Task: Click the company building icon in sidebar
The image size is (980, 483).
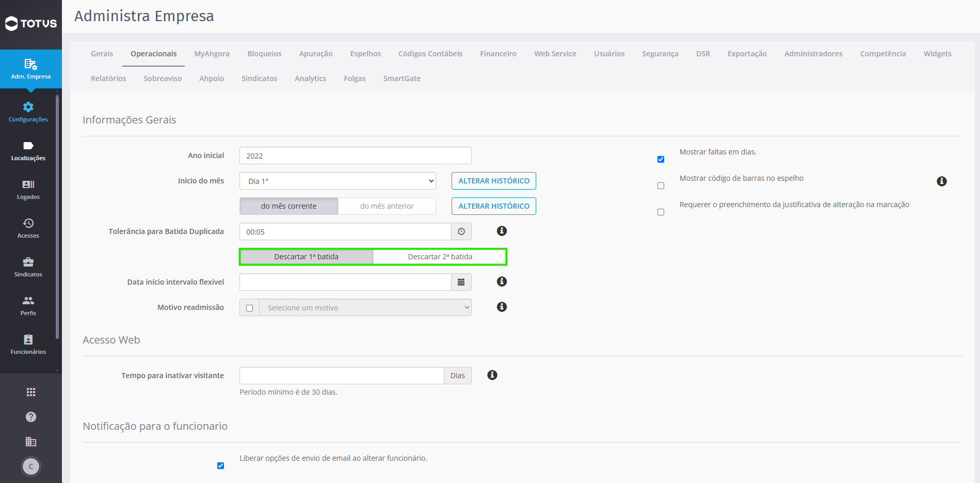Action: 31,442
